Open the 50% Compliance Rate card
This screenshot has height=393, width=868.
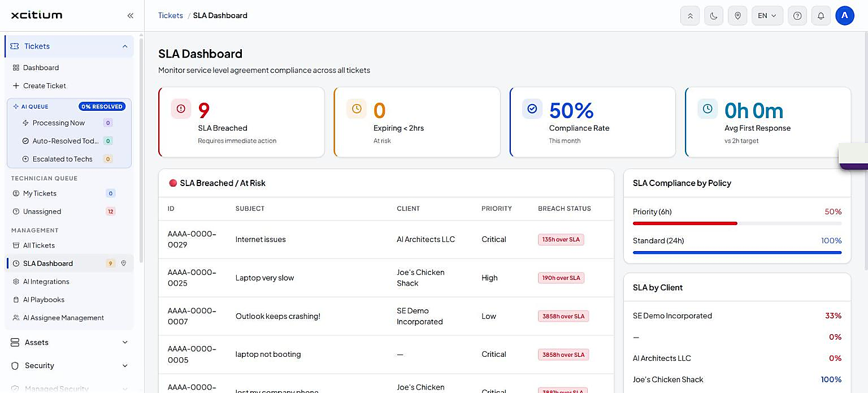pyautogui.click(x=593, y=122)
